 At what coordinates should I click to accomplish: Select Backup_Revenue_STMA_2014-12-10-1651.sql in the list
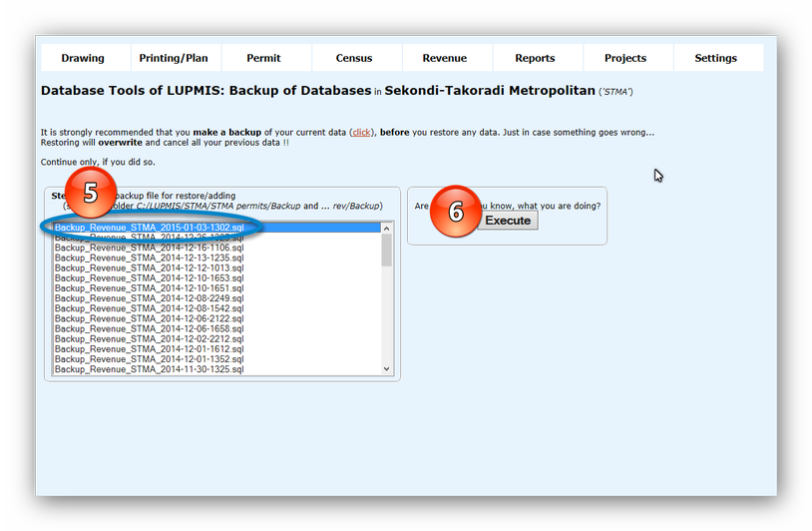pyautogui.click(x=217, y=288)
